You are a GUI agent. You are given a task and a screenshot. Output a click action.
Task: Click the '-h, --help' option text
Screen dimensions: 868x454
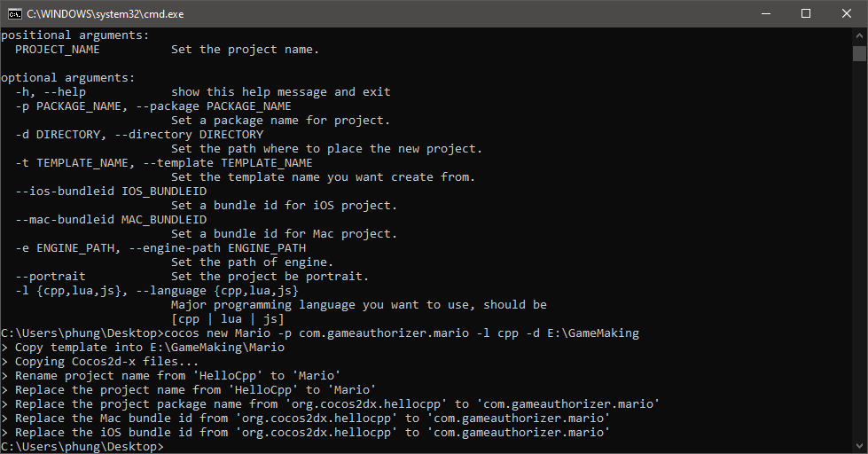[51, 92]
